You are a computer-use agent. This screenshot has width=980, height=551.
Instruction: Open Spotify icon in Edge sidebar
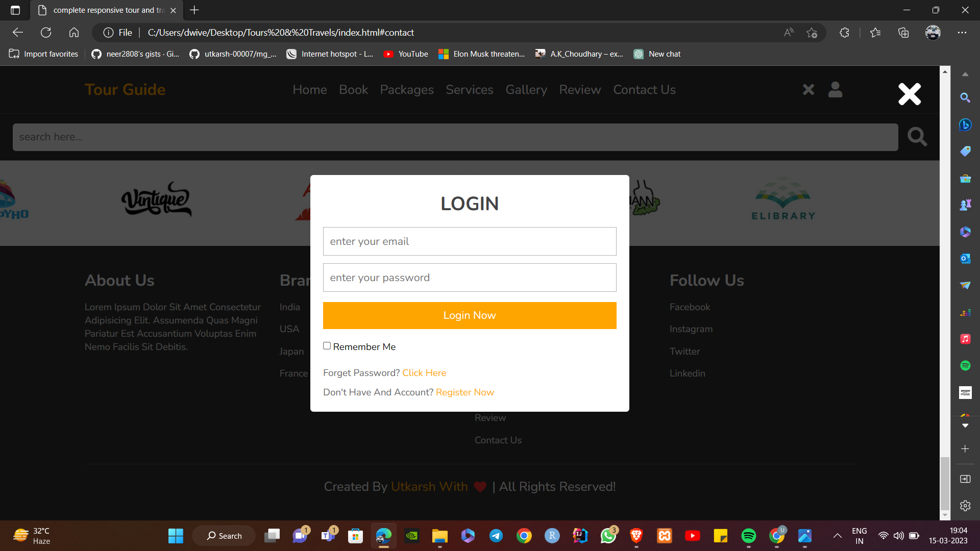(965, 366)
